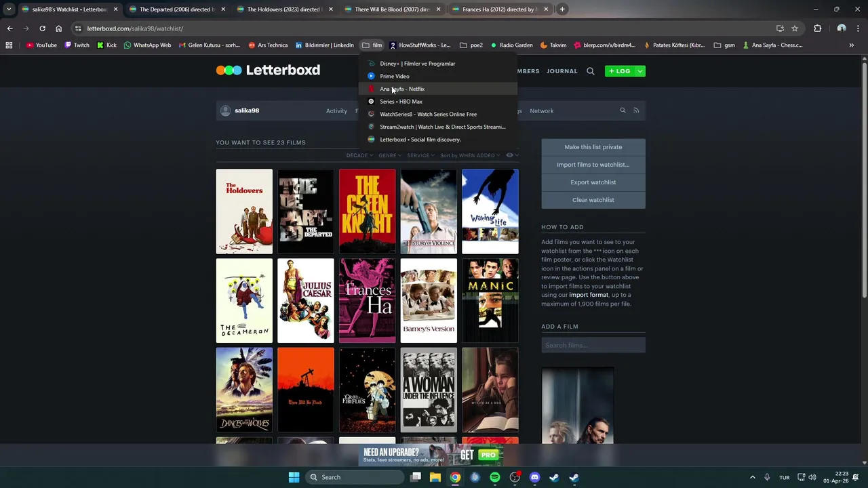Open the JOURNAL navigation link

[x=562, y=71]
